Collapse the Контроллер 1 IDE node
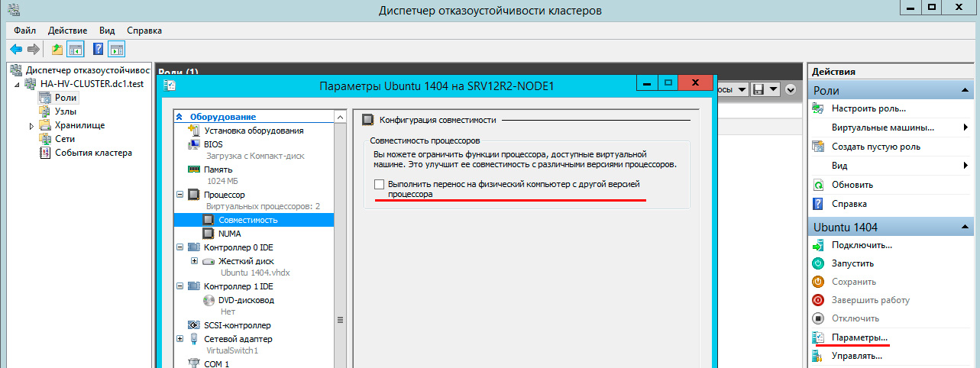Viewport: 980px width, 368px height. (x=180, y=287)
